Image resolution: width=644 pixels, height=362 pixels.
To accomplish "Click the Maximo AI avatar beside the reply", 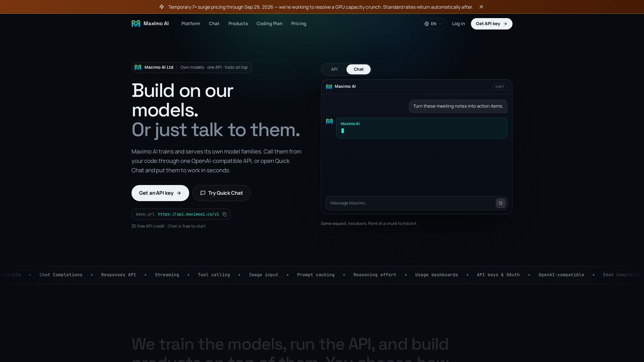I will 329,121.
